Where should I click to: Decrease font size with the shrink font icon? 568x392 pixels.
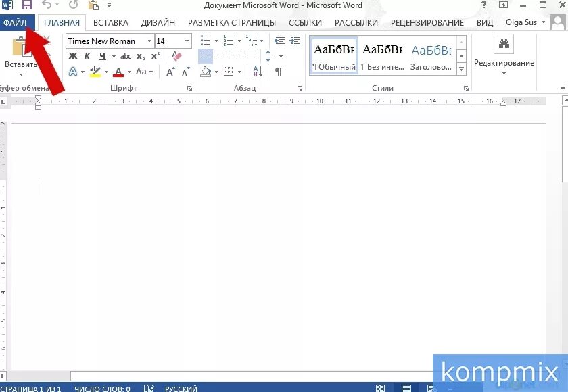[x=185, y=72]
